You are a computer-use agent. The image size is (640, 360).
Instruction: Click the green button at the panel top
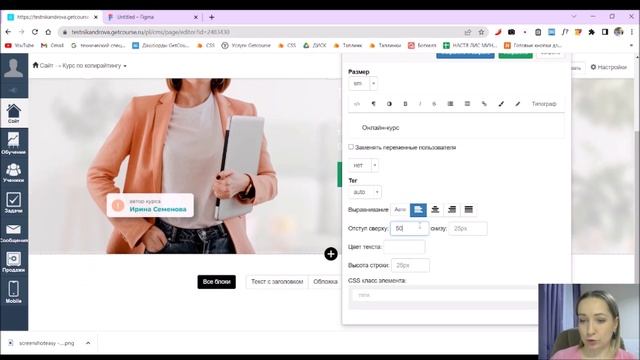click(x=516, y=55)
